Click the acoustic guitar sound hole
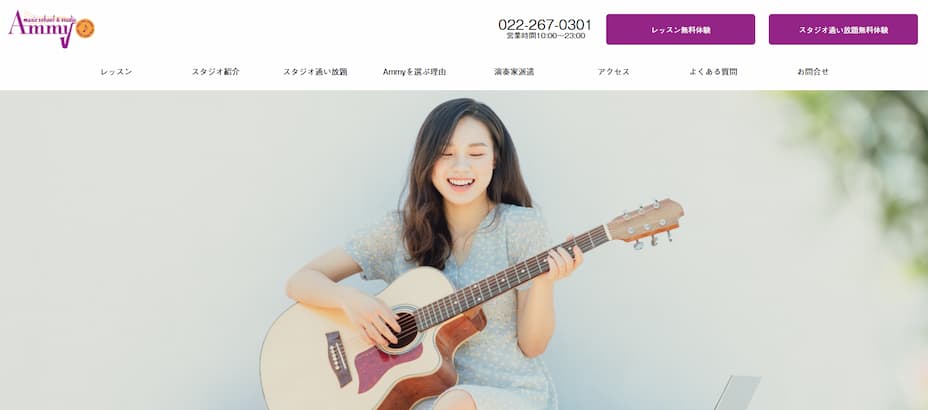 405,330
